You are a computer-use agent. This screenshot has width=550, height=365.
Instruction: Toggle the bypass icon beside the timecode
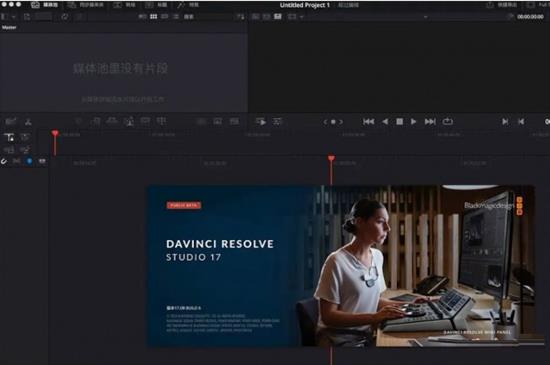tap(510, 16)
